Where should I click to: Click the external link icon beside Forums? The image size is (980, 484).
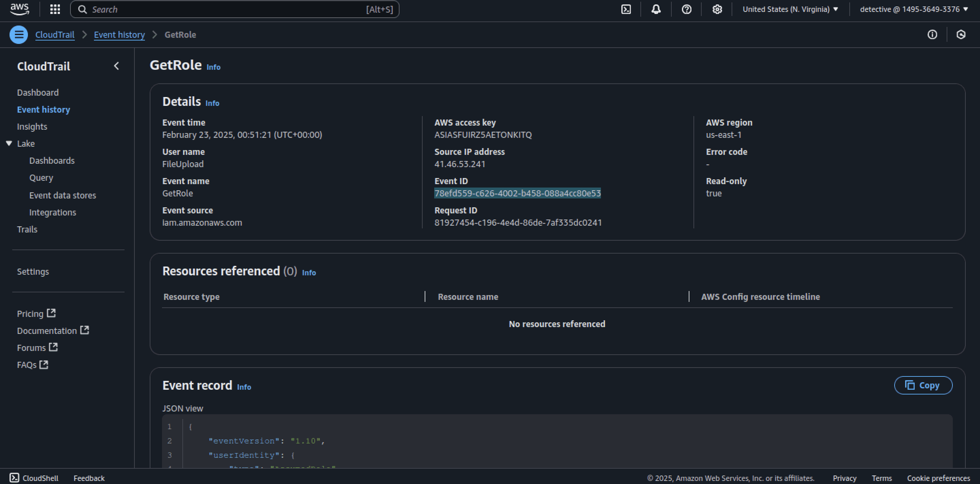point(54,347)
